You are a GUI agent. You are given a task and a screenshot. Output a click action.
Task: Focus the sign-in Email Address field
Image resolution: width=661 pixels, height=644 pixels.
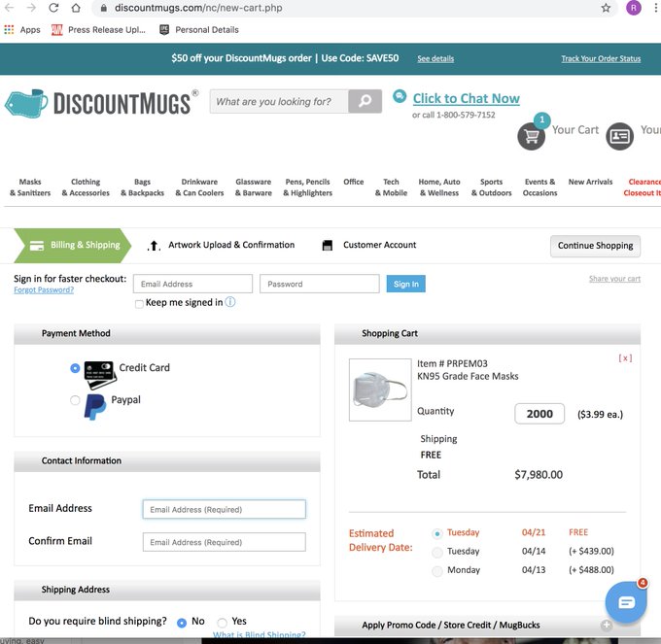(x=192, y=284)
